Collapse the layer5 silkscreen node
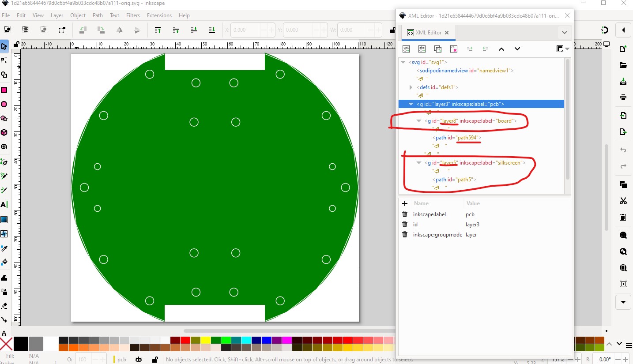 (x=419, y=163)
